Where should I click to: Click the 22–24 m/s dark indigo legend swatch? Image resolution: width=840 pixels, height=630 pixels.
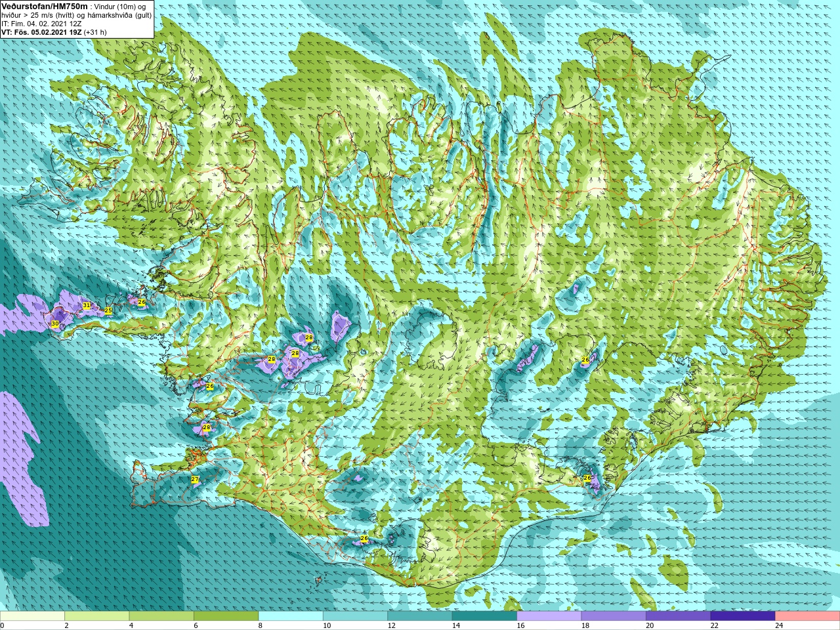(743, 616)
